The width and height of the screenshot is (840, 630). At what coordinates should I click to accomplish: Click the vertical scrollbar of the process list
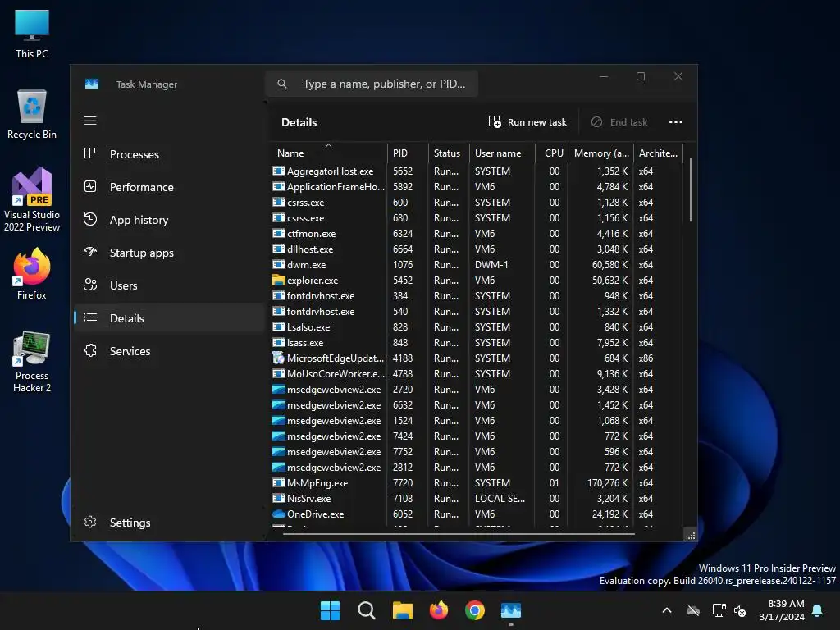coord(691,189)
